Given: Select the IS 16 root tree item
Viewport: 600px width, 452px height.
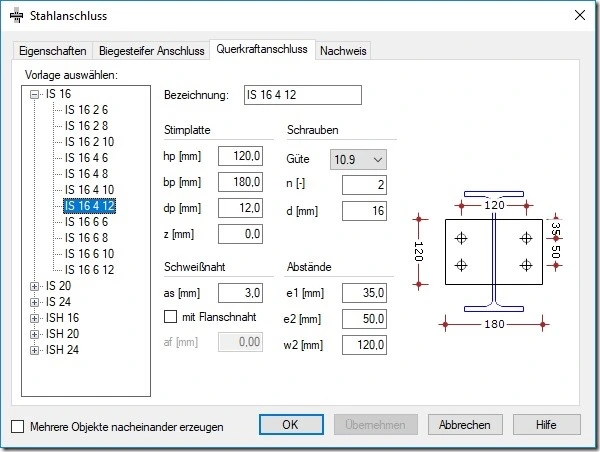Looking at the screenshot, I should (x=59, y=94).
